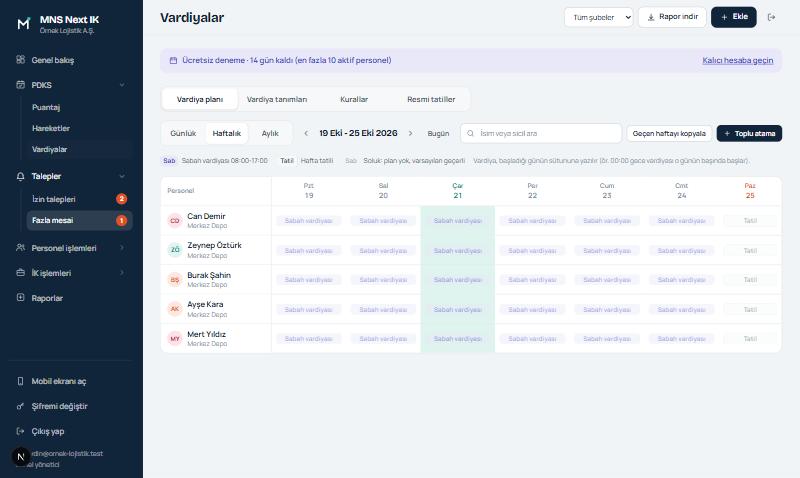800x478 pixels.
Task: Click the İK işlemleri briefcase icon
Action: click(20, 272)
